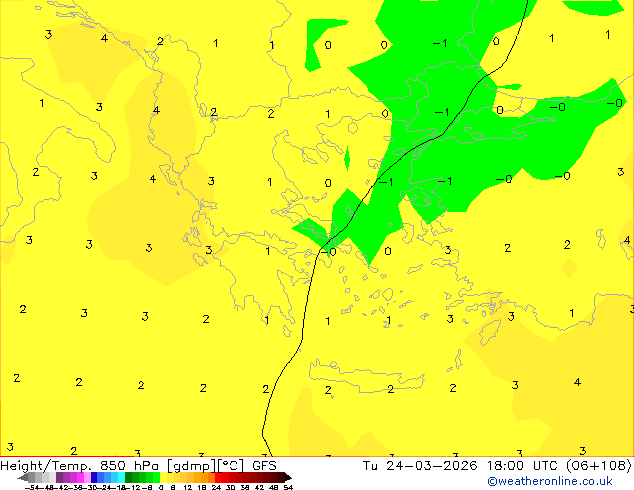
Task: Pick the cyan legend swatch
Action: click(121, 477)
